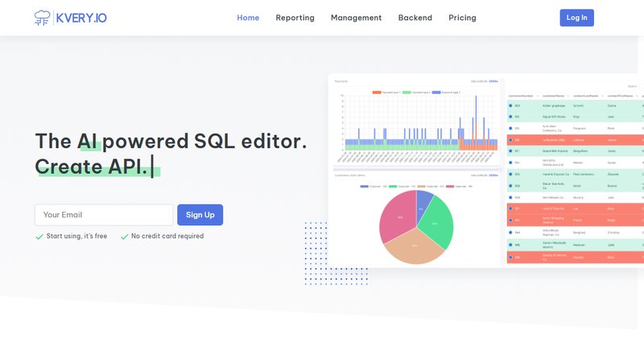644x359 pixels.
Task: Click the Kvery.io cloud logo icon
Action: coord(44,18)
